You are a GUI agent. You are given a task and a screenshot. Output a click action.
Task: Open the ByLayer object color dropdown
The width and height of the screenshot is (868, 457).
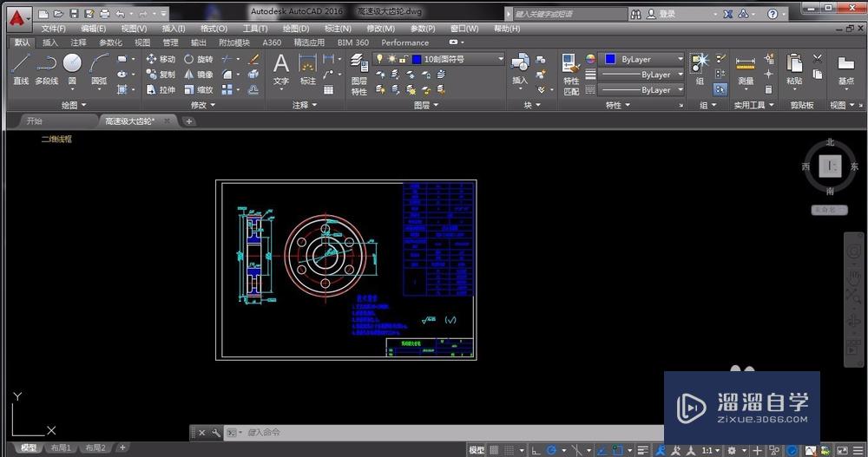click(x=644, y=59)
